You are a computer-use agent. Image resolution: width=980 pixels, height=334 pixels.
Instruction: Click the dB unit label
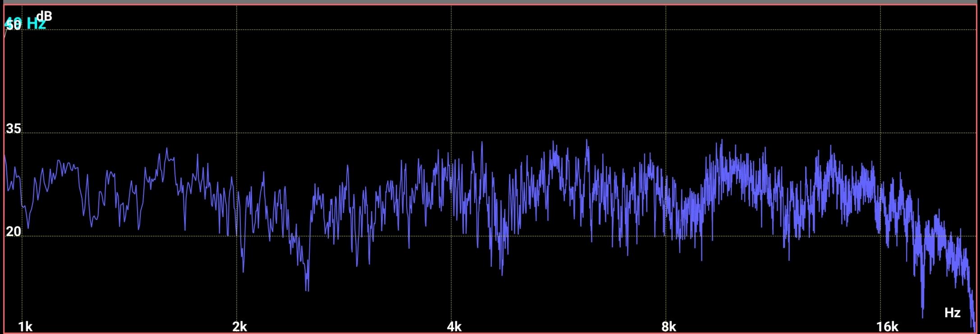(44, 17)
